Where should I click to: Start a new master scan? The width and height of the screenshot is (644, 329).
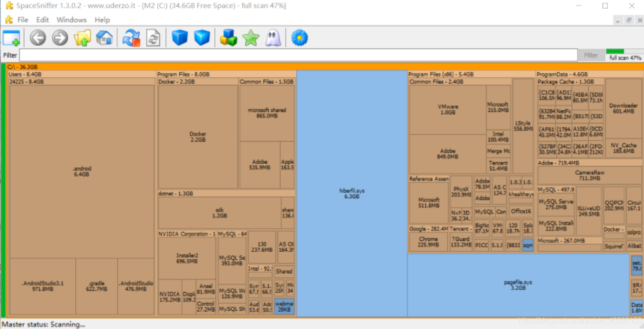tap(132, 38)
